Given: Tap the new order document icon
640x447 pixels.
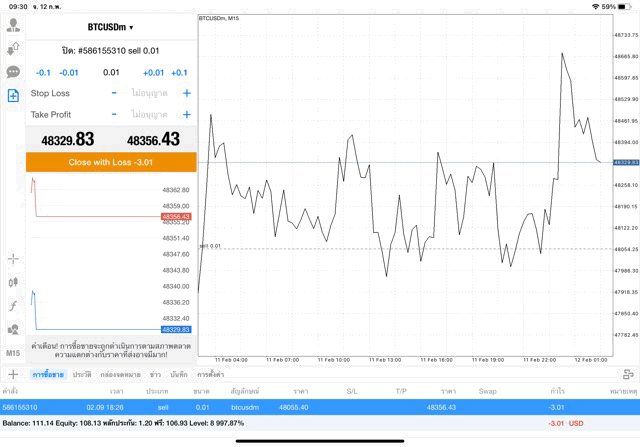Looking at the screenshot, I should coord(13,96).
